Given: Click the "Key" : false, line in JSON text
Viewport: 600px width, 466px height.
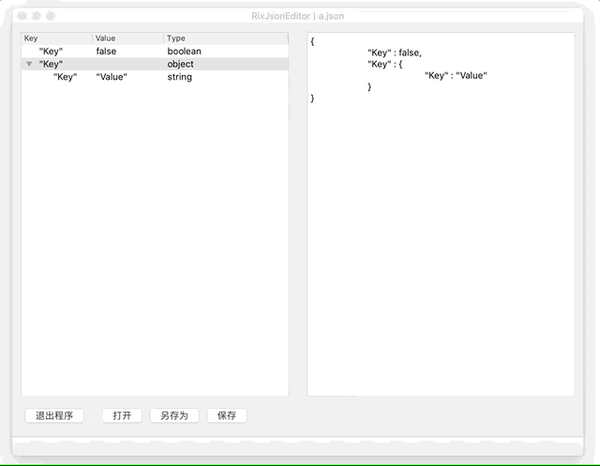Looking at the screenshot, I should pos(395,53).
